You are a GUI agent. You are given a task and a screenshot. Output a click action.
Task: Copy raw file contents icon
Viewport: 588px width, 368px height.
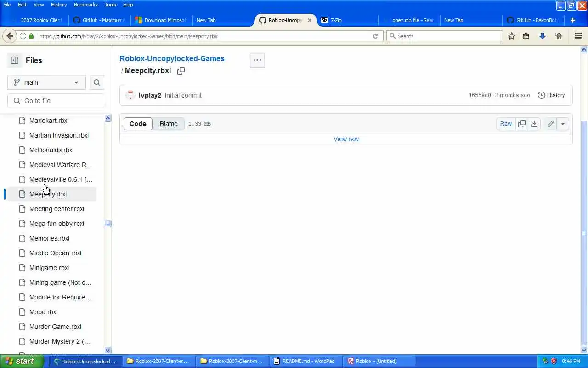(522, 124)
